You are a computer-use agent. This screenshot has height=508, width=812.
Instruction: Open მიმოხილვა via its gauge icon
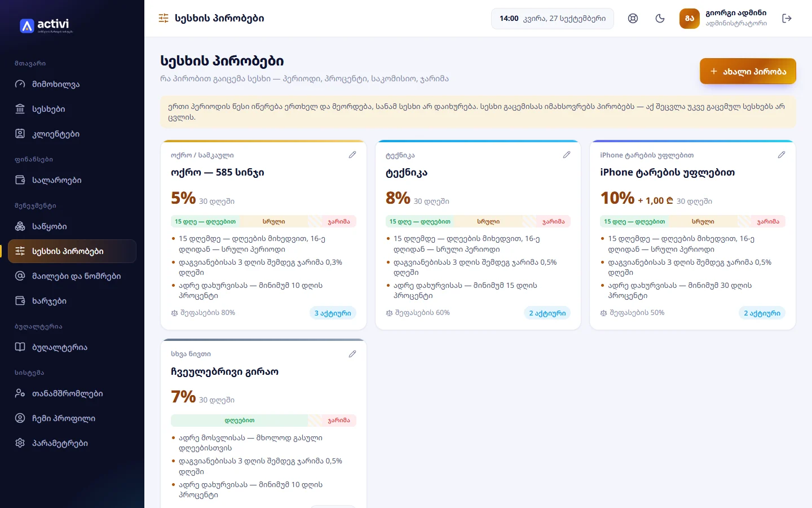pos(20,84)
